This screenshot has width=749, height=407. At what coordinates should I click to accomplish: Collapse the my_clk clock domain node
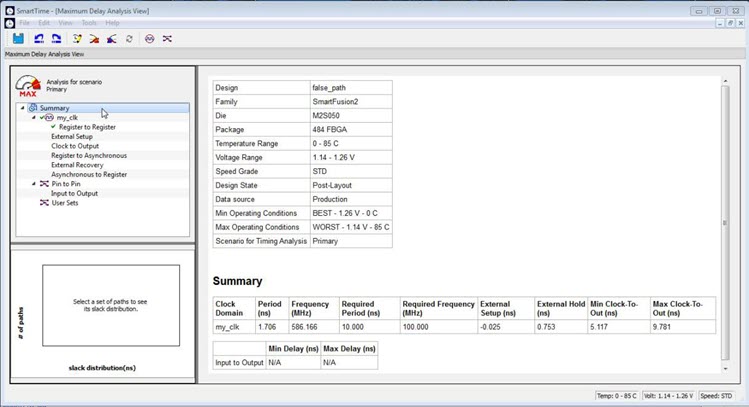(35, 118)
